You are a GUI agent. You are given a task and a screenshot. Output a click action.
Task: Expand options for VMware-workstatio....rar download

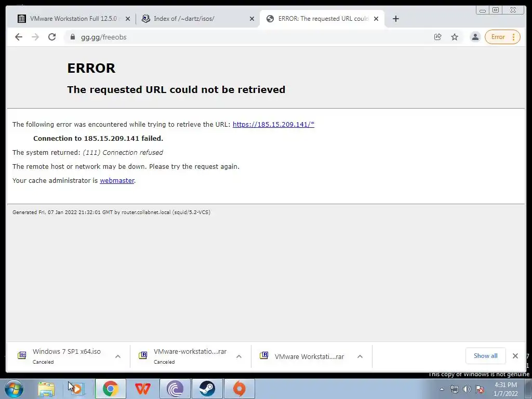tap(239, 356)
